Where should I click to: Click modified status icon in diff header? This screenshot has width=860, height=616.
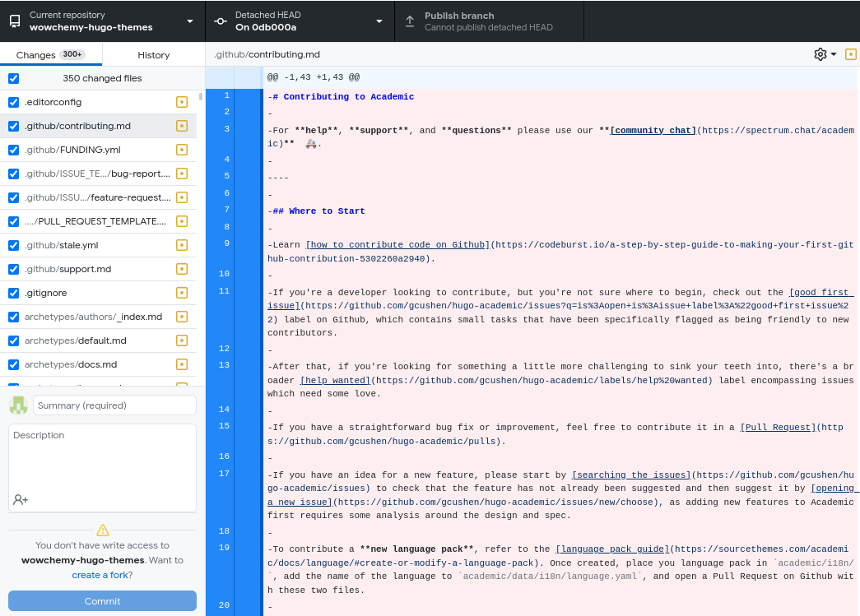point(851,54)
